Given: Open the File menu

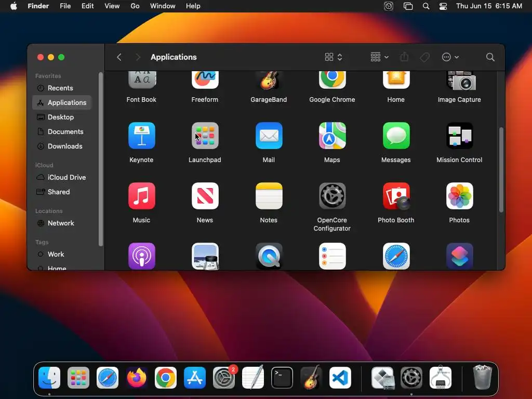Looking at the screenshot, I should [65, 6].
